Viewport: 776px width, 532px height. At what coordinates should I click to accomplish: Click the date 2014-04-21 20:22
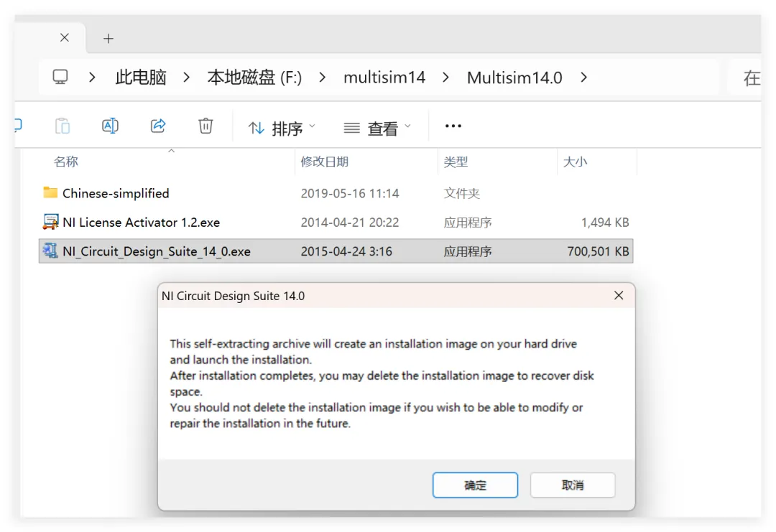(x=350, y=223)
